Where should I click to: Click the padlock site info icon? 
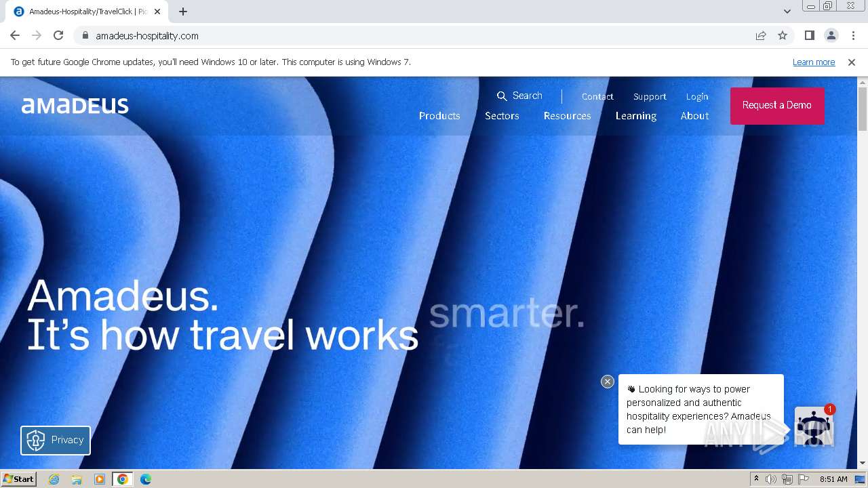click(x=85, y=35)
